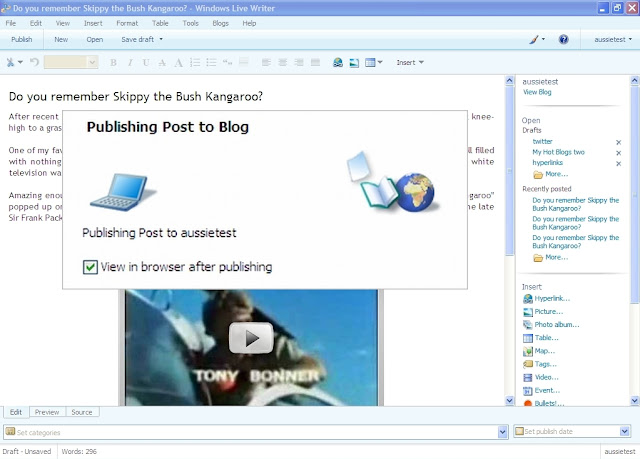
Task: Click the sidebar scrollbar up arrow
Action: pyautogui.click(x=635, y=81)
